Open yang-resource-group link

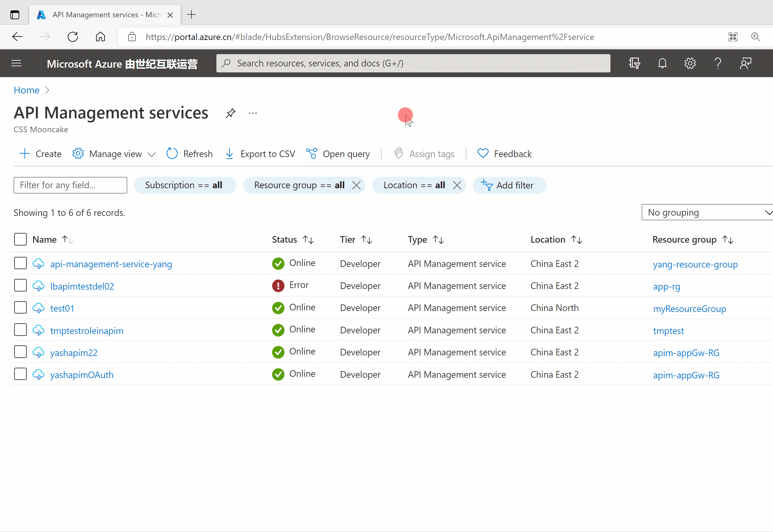click(695, 264)
